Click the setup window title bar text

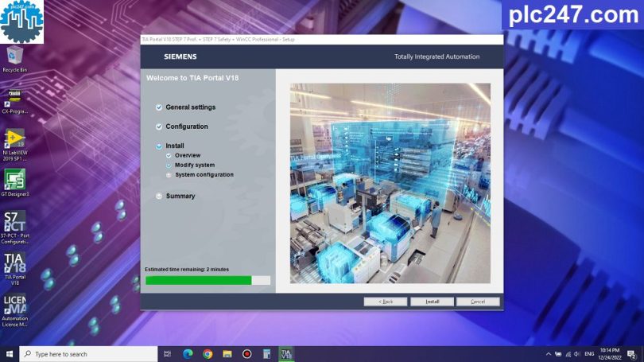pyautogui.click(x=218, y=40)
